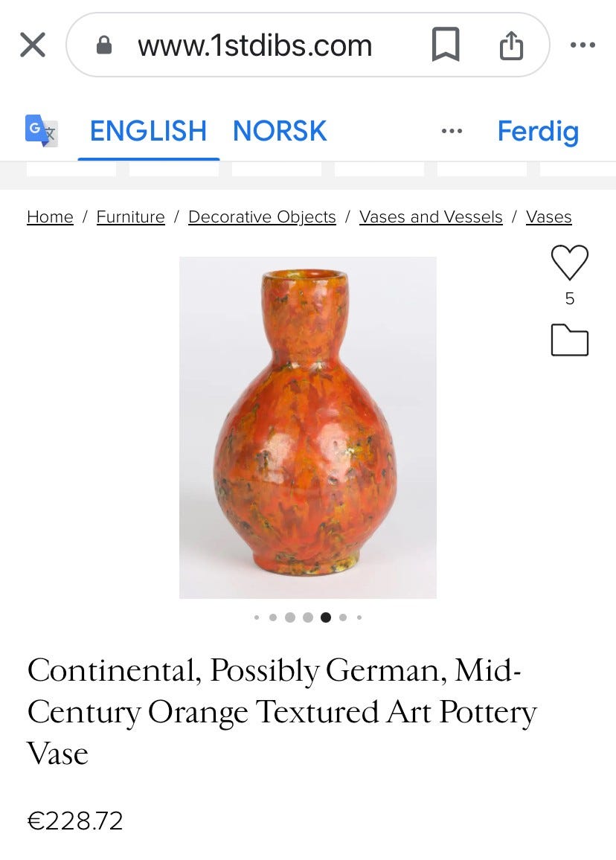Tap the padlock icon in the address bar

pyautogui.click(x=104, y=46)
